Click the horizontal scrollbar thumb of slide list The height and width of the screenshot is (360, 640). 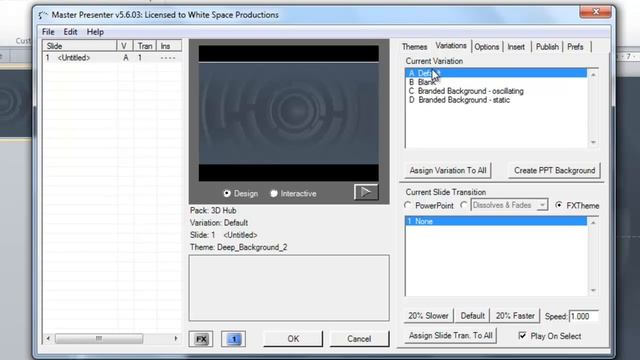coord(99,338)
